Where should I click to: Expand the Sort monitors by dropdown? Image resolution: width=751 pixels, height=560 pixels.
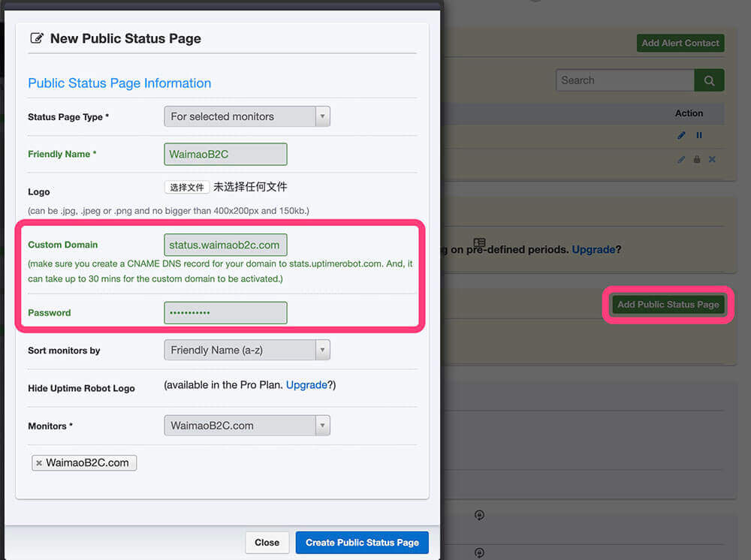tap(246, 350)
